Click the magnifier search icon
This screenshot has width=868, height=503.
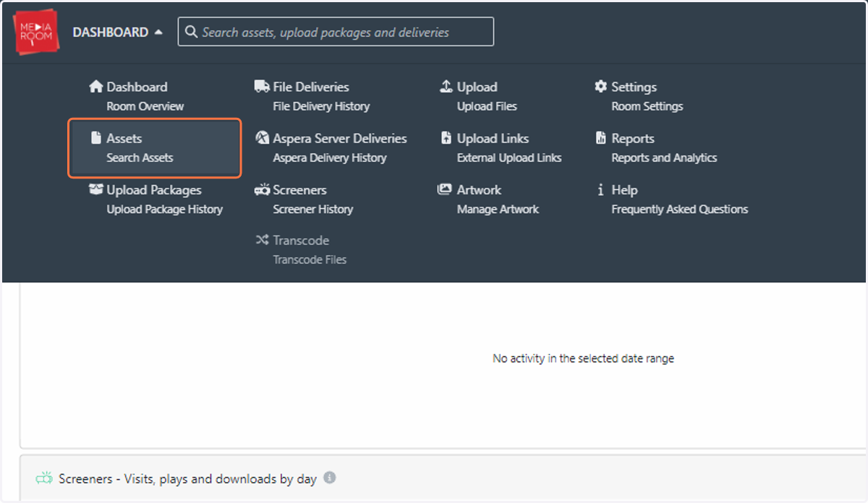click(x=191, y=32)
